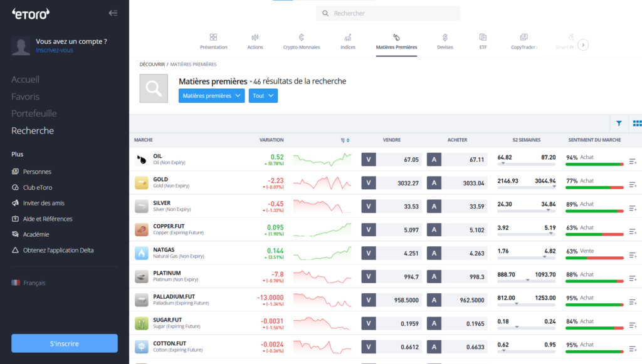Switch to grid view layout icon
This screenshot has width=642, height=364.
click(x=637, y=123)
